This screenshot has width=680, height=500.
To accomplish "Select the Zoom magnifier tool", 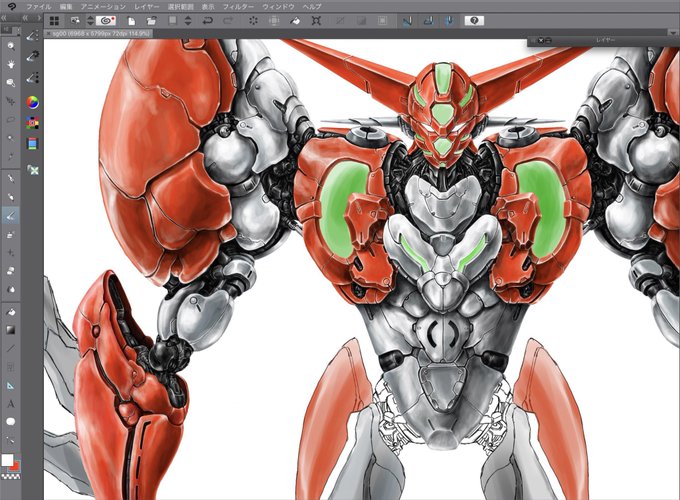I will click(10, 46).
